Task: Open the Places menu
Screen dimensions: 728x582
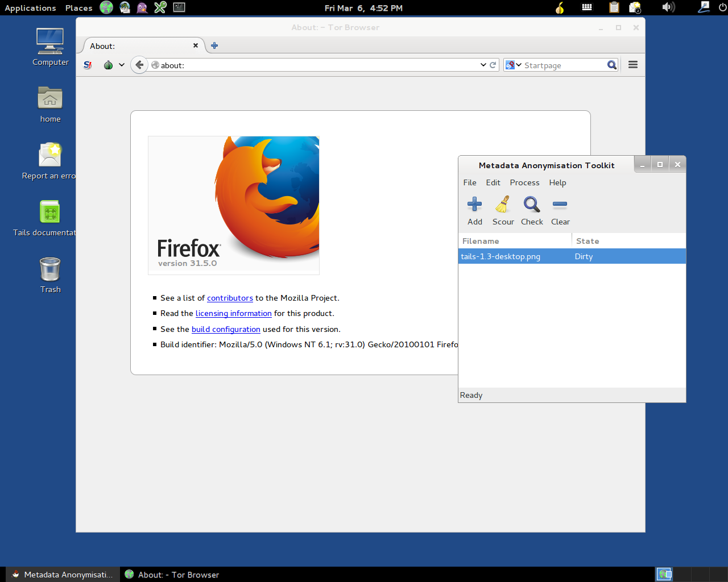Action: [79, 8]
